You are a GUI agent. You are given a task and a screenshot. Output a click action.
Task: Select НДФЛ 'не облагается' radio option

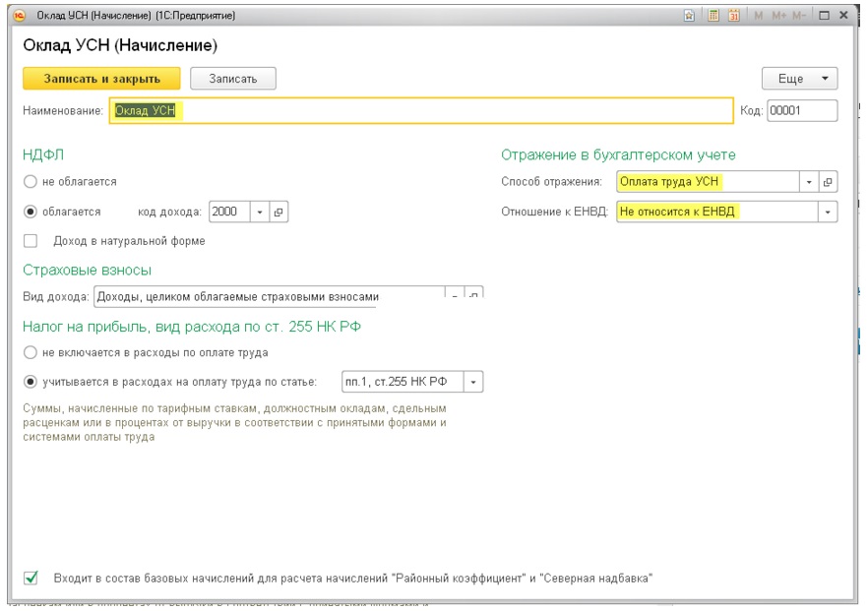31,181
